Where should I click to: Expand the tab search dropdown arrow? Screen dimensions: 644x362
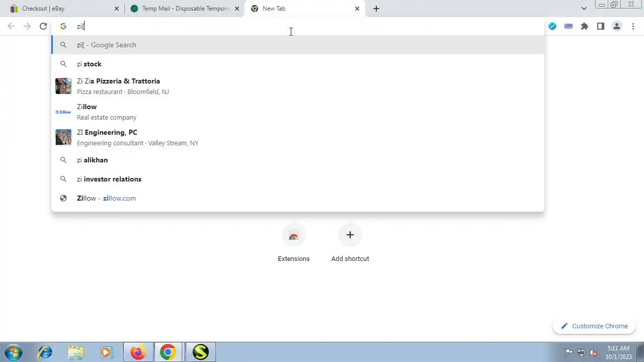pyautogui.click(x=584, y=9)
